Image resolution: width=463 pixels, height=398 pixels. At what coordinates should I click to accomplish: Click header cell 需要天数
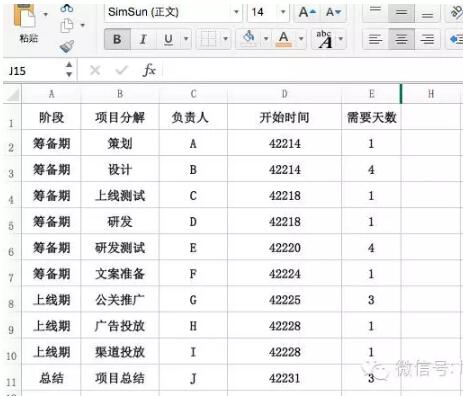click(371, 117)
